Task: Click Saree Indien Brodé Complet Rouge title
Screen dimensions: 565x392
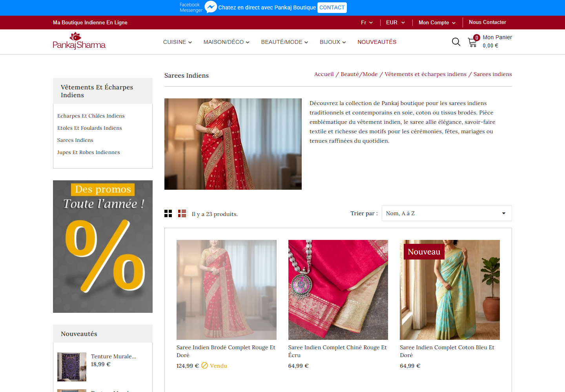Action: [226, 351]
